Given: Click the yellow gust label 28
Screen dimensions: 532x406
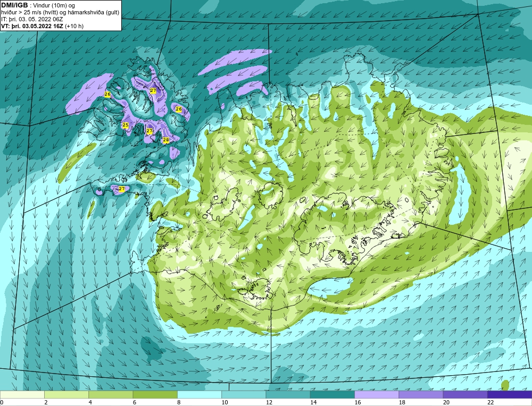Looking at the screenshot, I should point(166,140).
